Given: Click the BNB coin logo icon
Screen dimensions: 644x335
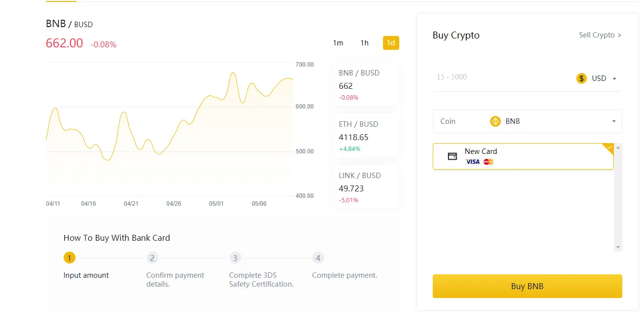Looking at the screenshot, I should 495,121.
